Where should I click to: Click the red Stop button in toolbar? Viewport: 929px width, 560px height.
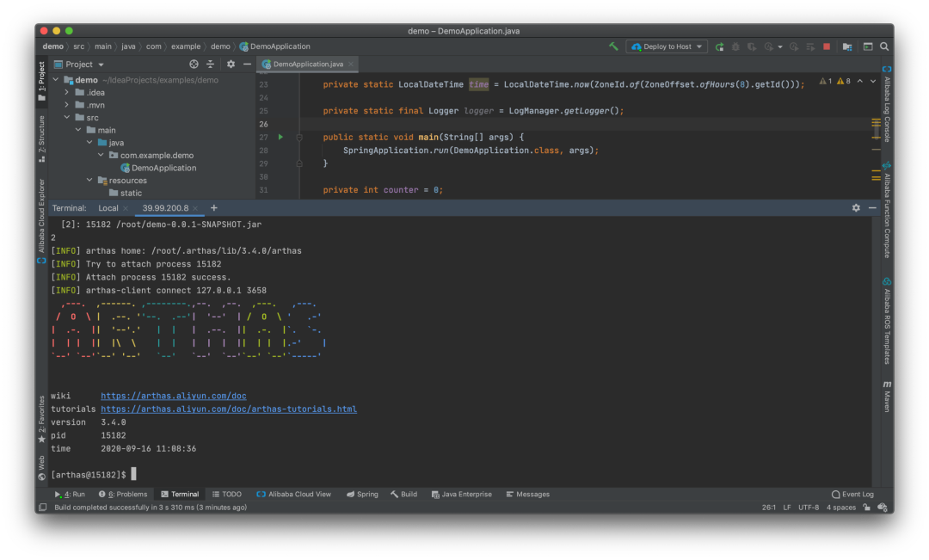click(x=827, y=46)
